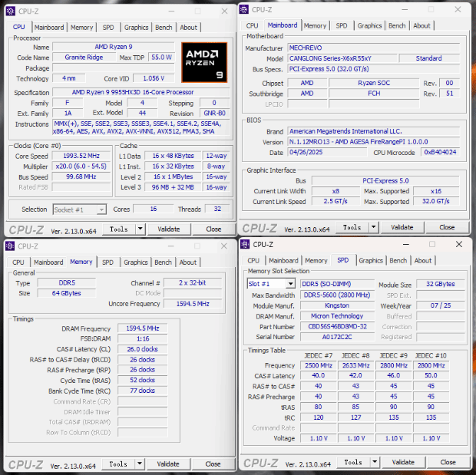Click the Revision value GNR-B0
This screenshot has height=475, width=476.
214,114
